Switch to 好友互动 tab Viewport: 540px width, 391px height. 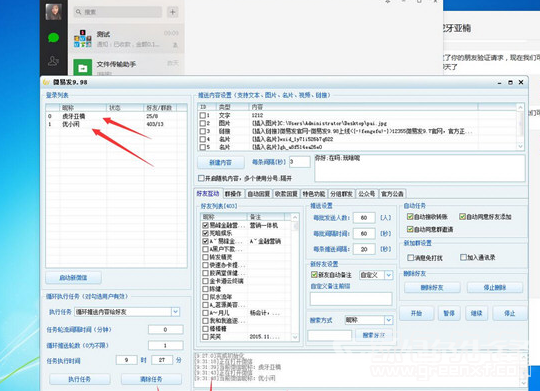[x=208, y=194]
